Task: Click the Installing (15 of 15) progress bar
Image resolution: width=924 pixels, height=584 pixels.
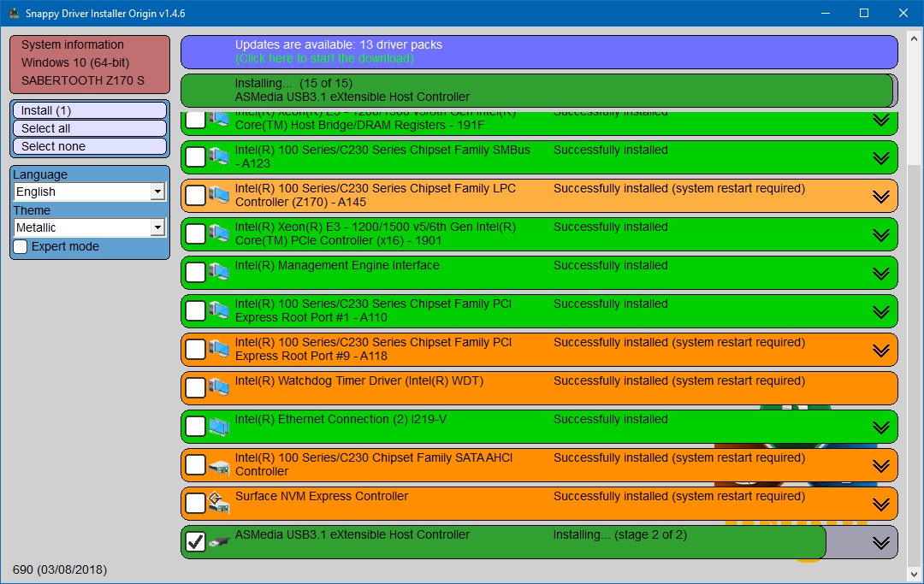Action: [x=539, y=90]
